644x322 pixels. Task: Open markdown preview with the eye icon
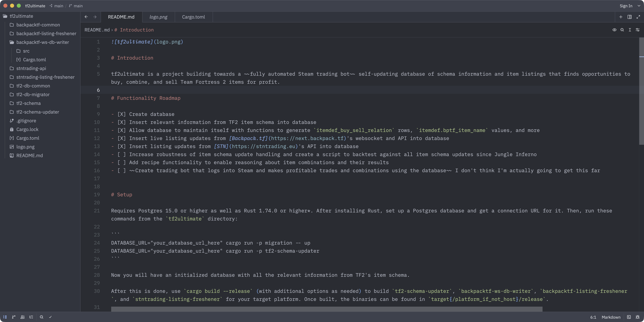[x=614, y=30]
